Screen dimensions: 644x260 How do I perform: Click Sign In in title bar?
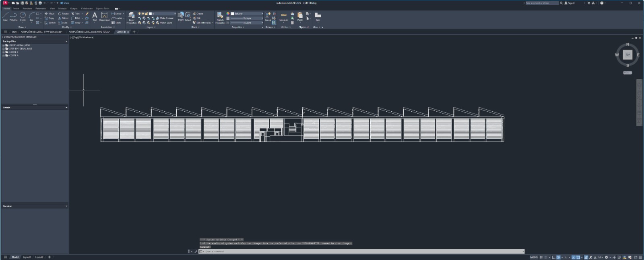[570, 3]
